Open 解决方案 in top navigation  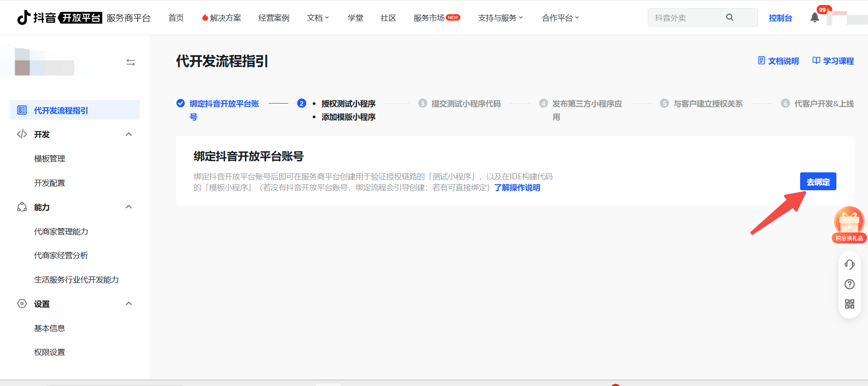coord(225,18)
